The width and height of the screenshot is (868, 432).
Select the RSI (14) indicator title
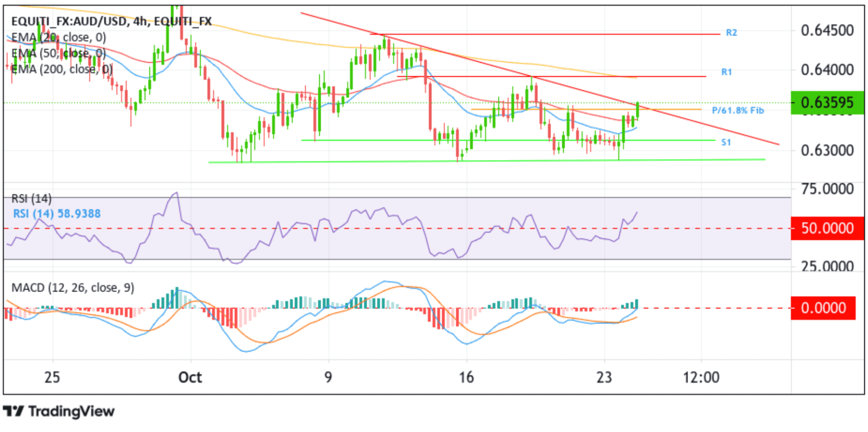click(32, 198)
